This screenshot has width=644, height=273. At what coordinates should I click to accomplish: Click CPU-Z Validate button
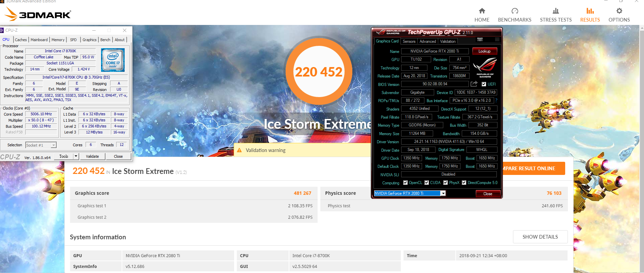[92, 156]
